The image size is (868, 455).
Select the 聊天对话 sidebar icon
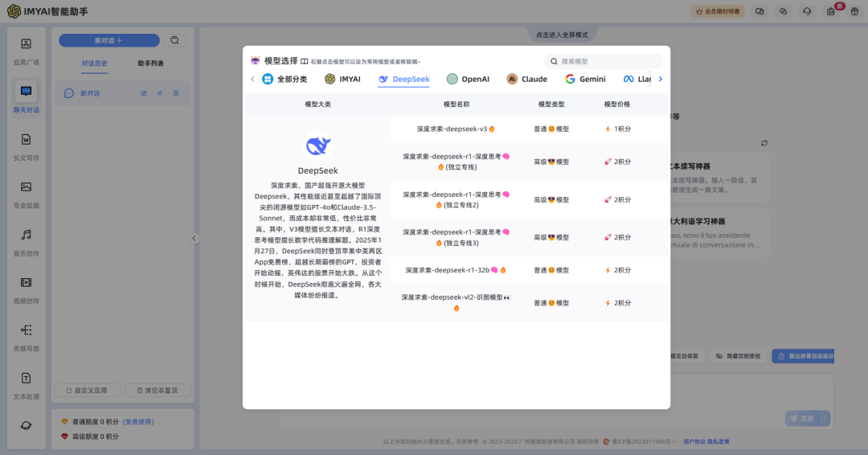click(x=26, y=91)
